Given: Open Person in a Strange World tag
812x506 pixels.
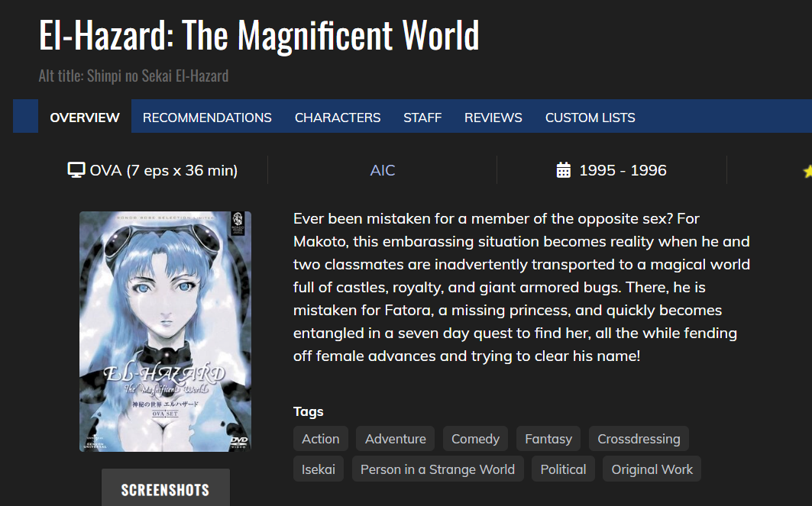Looking at the screenshot, I should click(x=438, y=469).
